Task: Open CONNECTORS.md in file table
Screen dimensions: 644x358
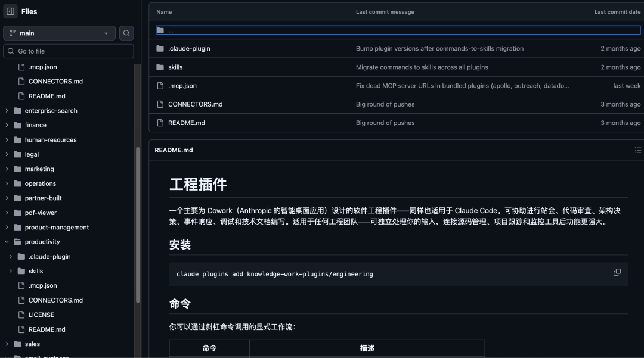Action: click(195, 104)
